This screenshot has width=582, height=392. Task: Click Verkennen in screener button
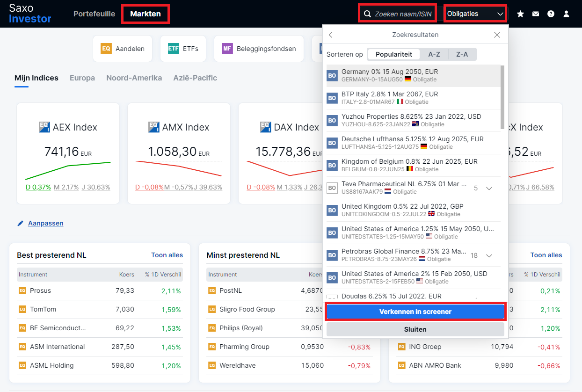tap(415, 312)
